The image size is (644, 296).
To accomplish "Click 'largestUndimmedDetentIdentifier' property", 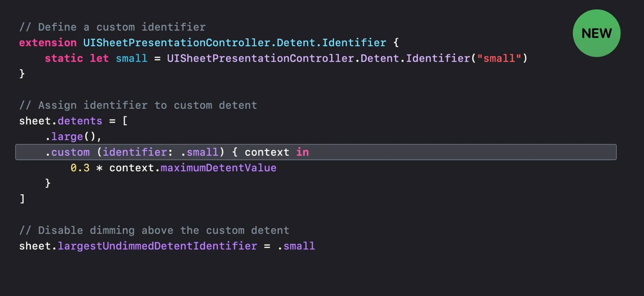I will click(158, 246).
